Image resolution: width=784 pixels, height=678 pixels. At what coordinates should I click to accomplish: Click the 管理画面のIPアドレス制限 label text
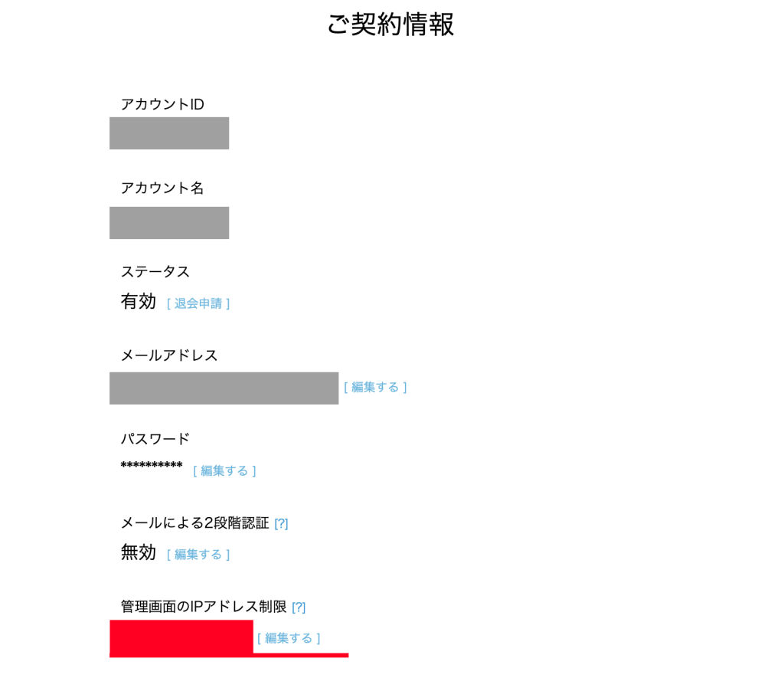(203, 606)
